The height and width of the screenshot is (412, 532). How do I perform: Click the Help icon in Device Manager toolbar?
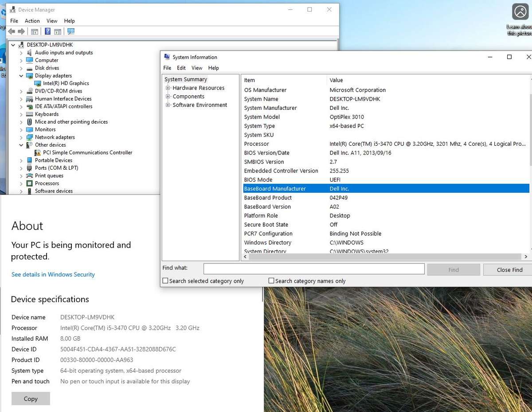(47, 31)
